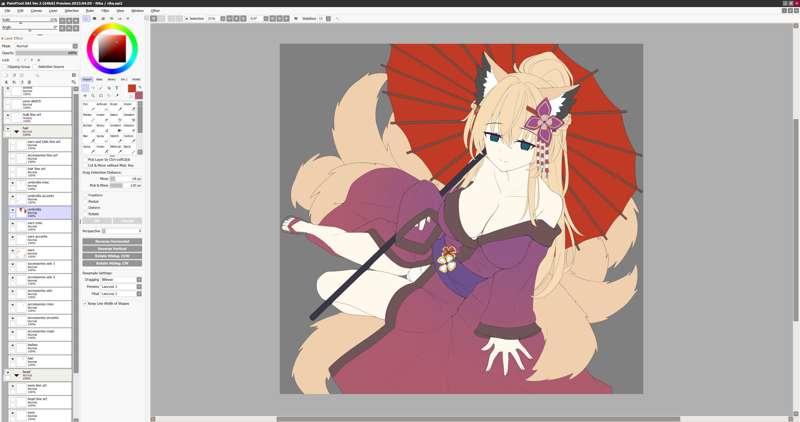
Task: Click Rotate 90deg CCW button
Action: 112,256
